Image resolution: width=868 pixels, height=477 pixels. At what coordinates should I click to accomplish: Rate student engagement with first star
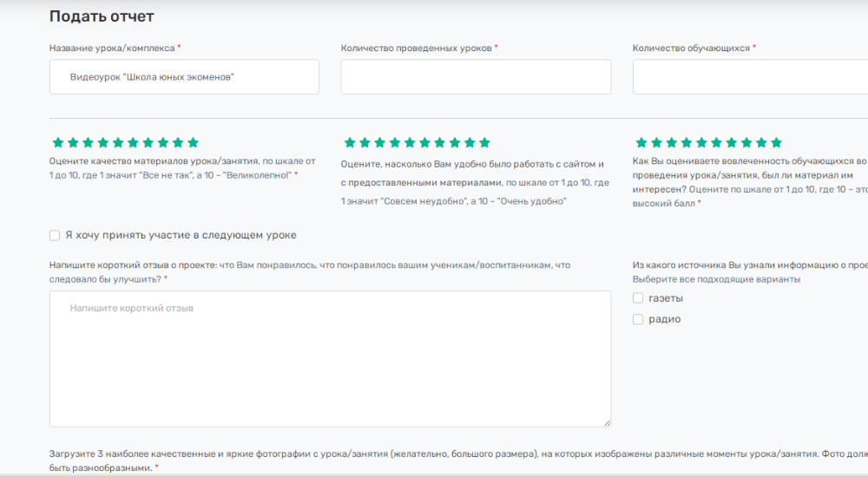click(641, 142)
